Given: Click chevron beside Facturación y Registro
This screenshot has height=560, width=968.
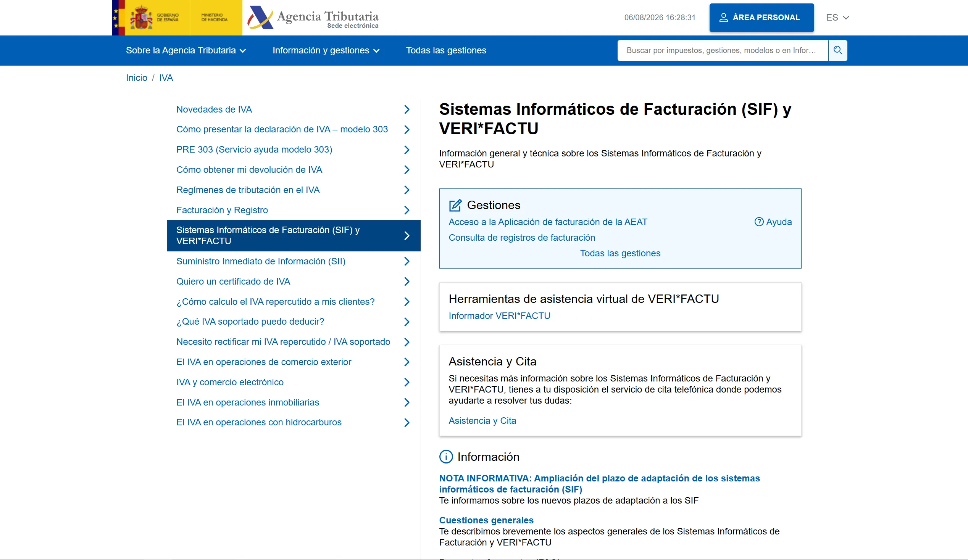Looking at the screenshot, I should click(x=407, y=210).
